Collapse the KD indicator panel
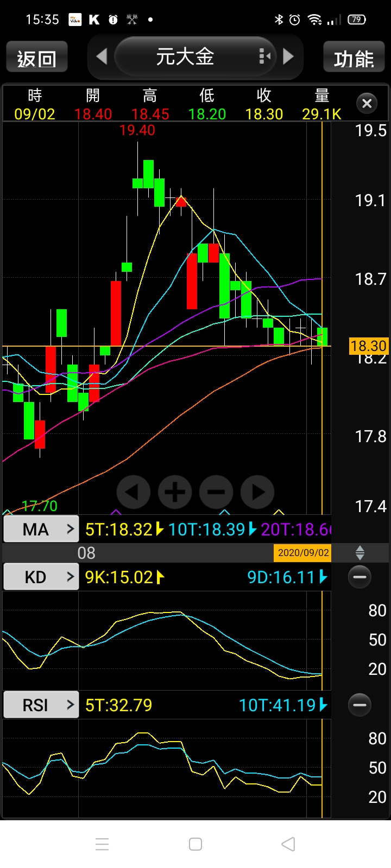The width and height of the screenshot is (391, 868). point(360,577)
